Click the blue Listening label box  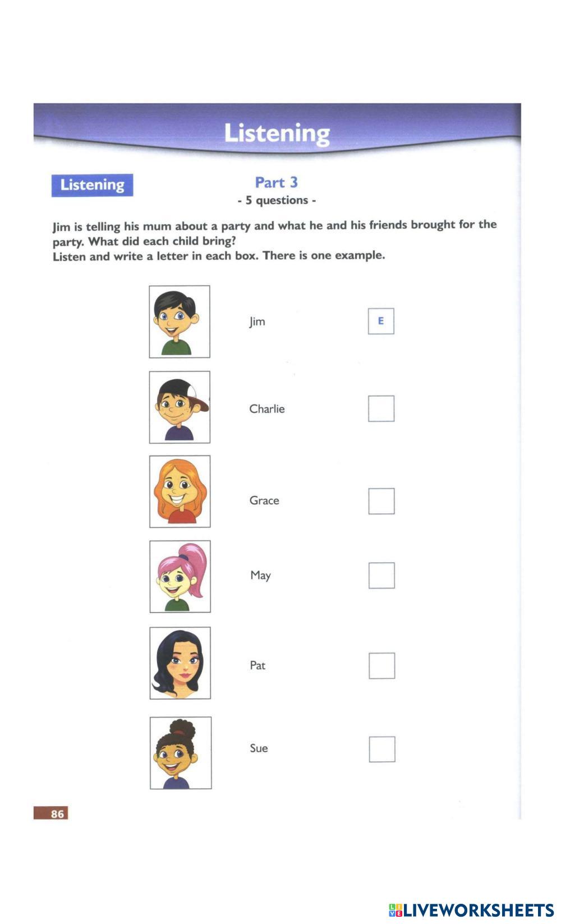(92, 185)
